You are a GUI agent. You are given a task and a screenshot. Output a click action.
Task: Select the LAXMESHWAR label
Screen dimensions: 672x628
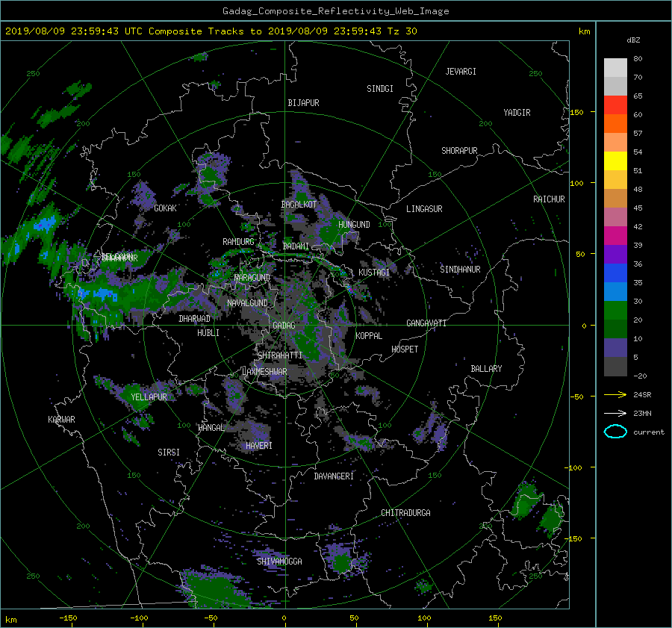point(264,372)
